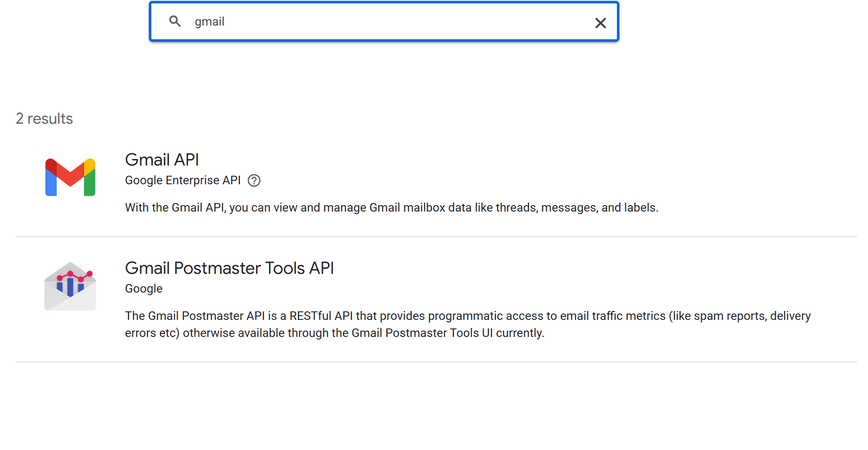
Task: Open the Gmail Postmaster Tools API title
Action: pyautogui.click(x=229, y=268)
